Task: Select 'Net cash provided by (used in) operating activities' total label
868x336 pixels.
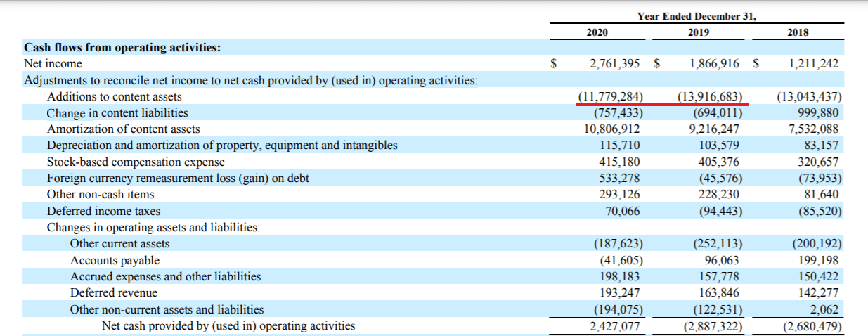Action: click(228, 326)
